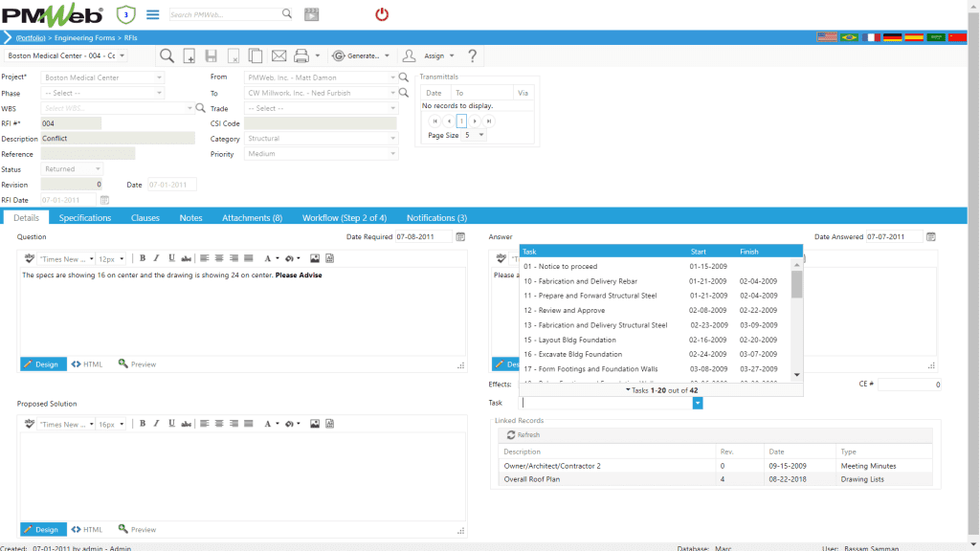Click the CE # input field
The width and height of the screenshot is (980, 551).
(909, 385)
